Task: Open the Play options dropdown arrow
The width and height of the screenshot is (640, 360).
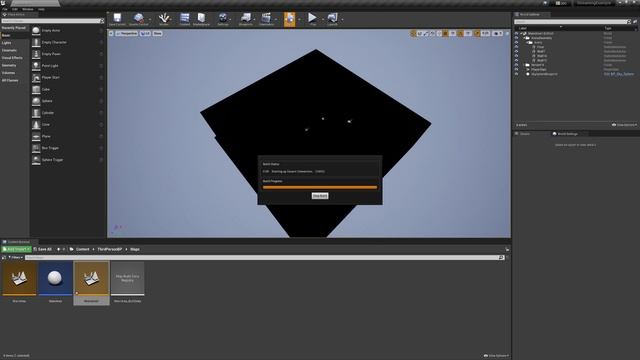Action: click(322, 19)
